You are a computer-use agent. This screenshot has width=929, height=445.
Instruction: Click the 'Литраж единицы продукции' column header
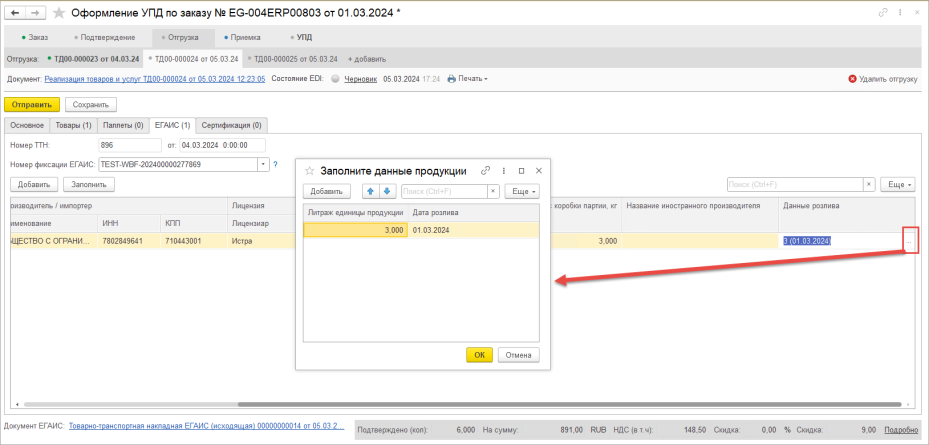tap(355, 213)
